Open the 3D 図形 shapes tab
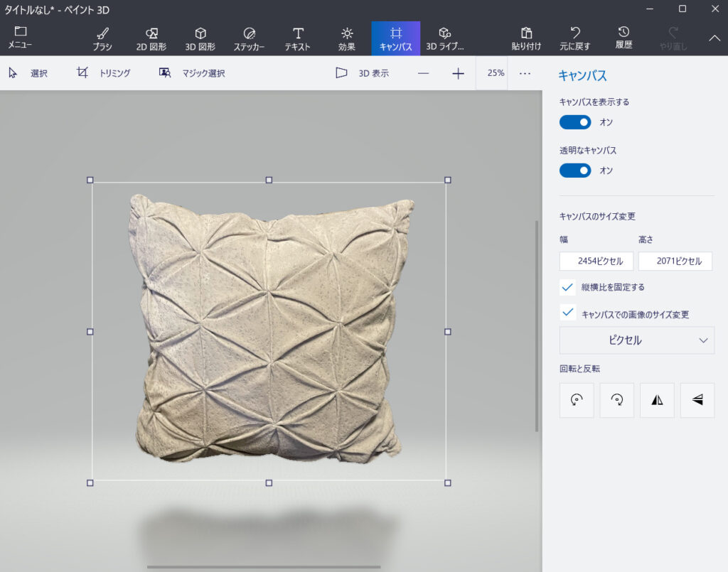This screenshot has height=572, width=728. click(x=200, y=39)
